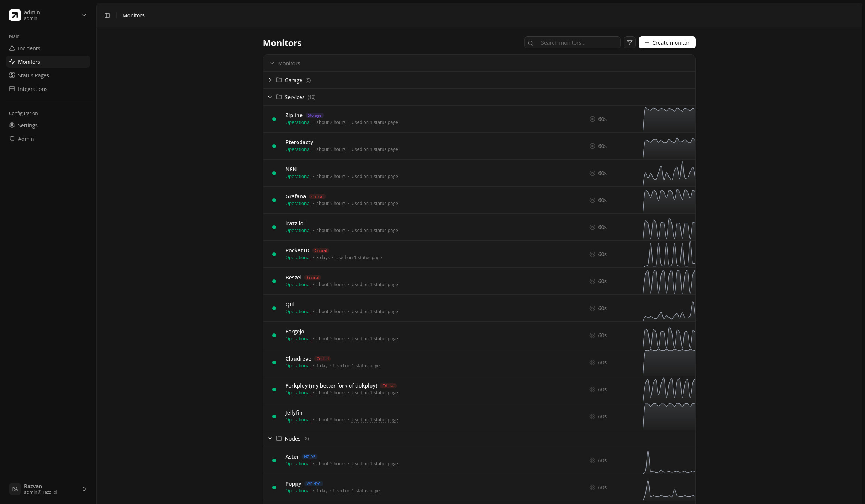
Task: Open Poppy's status page link
Action: click(356, 491)
